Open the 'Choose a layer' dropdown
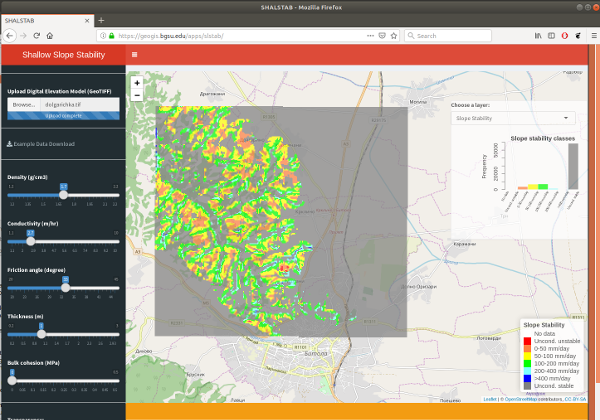This screenshot has width=600, height=420. coord(513,118)
